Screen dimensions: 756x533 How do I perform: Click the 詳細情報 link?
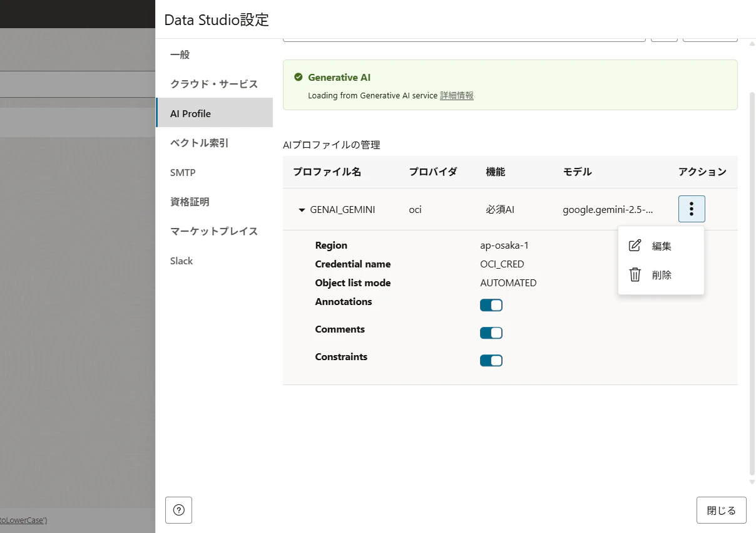[x=457, y=96]
